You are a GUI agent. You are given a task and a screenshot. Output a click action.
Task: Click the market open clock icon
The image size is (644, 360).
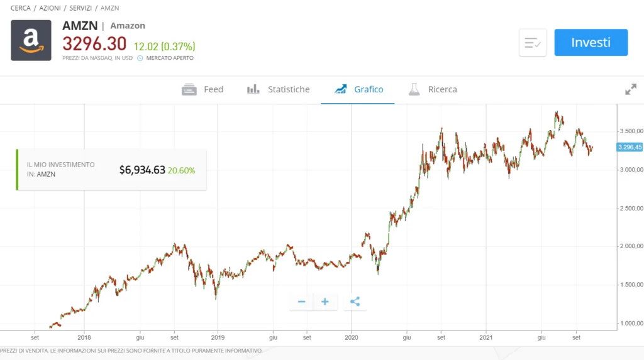[140, 58]
